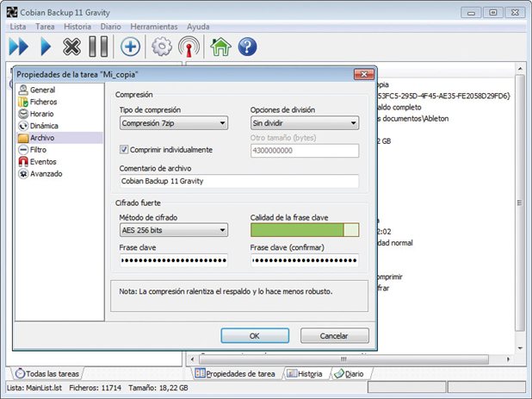Select Archivo in the properties sidebar
This screenshot has width=532, height=399.
(x=59, y=138)
